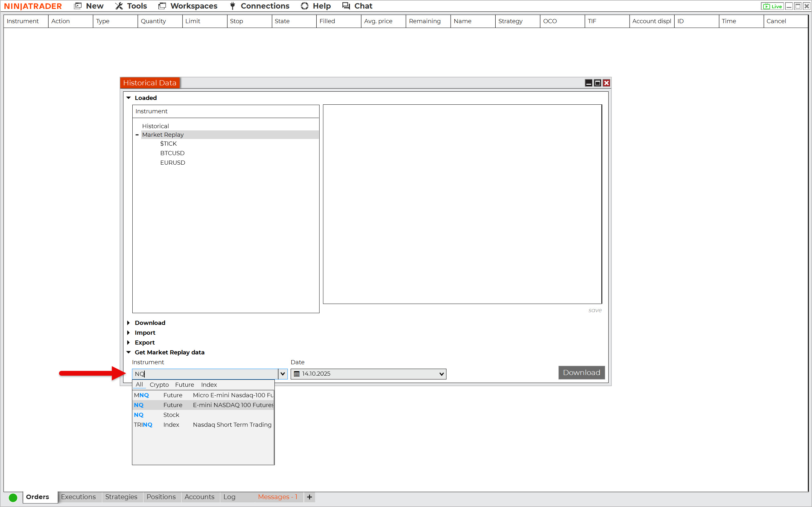This screenshot has width=812, height=507.
Task: Filter instrument list by Future
Action: (184, 385)
